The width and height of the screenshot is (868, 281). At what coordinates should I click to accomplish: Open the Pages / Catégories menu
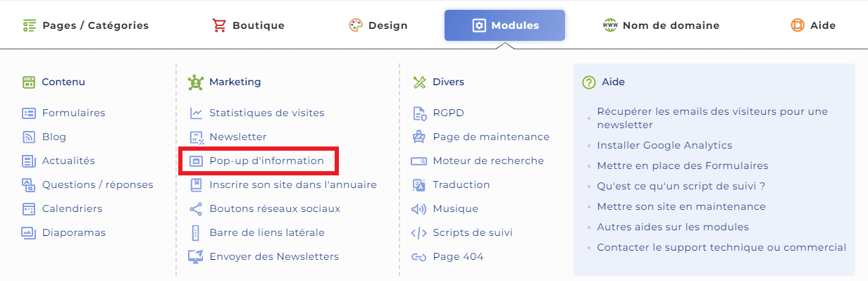click(x=86, y=25)
